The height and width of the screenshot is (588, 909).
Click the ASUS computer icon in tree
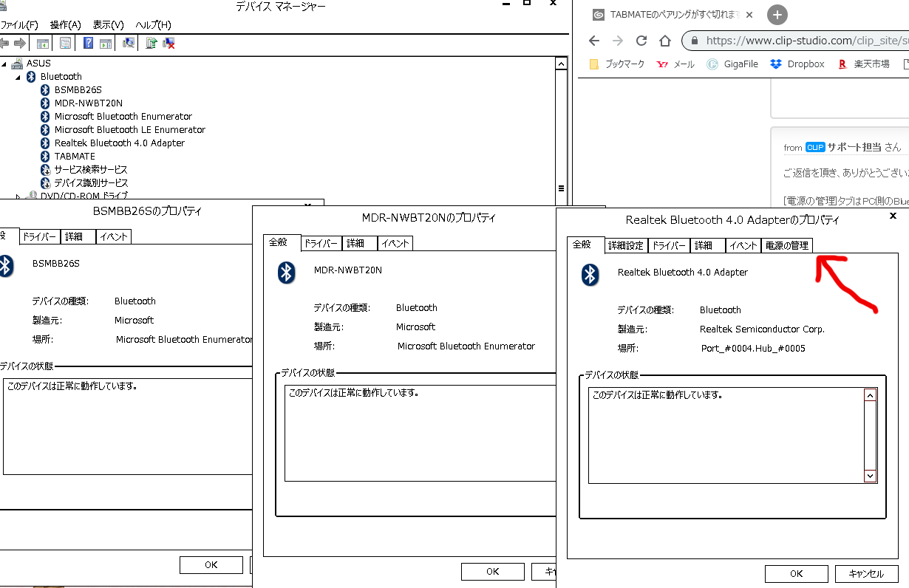18,64
